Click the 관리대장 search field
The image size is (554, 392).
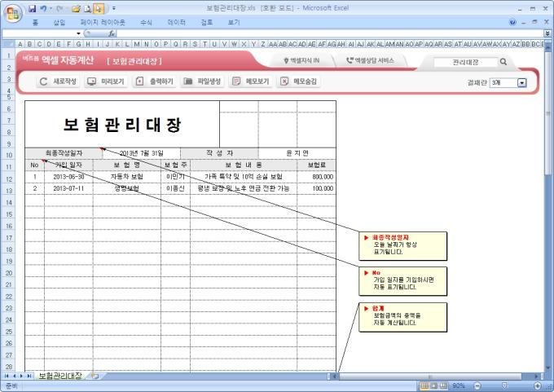(x=465, y=62)
